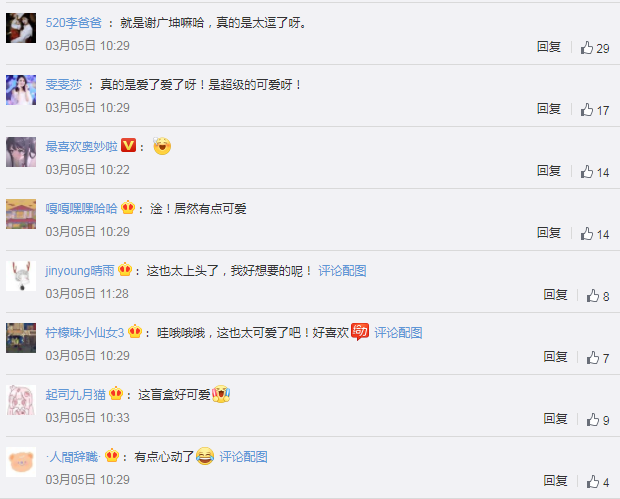Like the comment by 520李爸爸
This screenshot has width=620, height=499.
point(595,48)
